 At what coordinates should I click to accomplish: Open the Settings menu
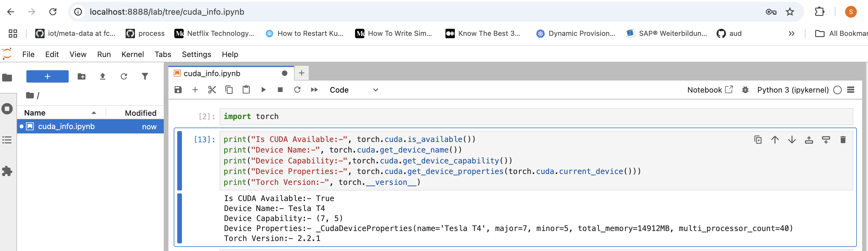pos(196,54)
